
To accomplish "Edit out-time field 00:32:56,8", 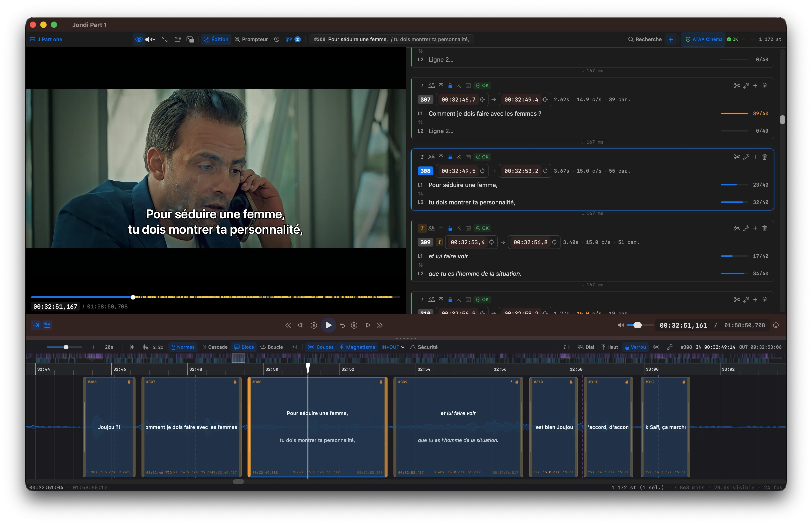I will [x=530, y=242].
